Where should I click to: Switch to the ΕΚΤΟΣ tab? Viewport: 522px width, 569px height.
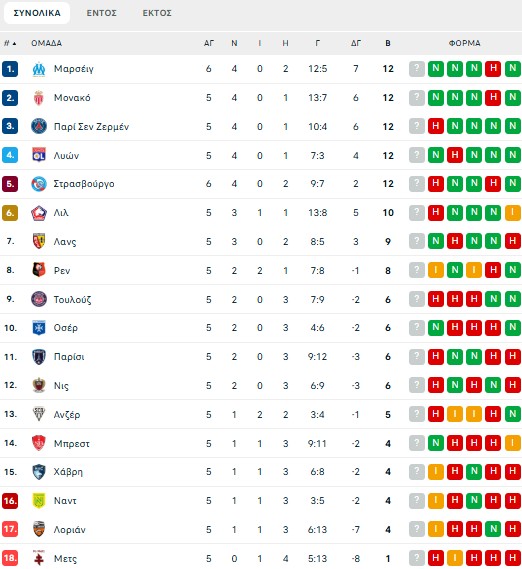(x=157, y=13)
